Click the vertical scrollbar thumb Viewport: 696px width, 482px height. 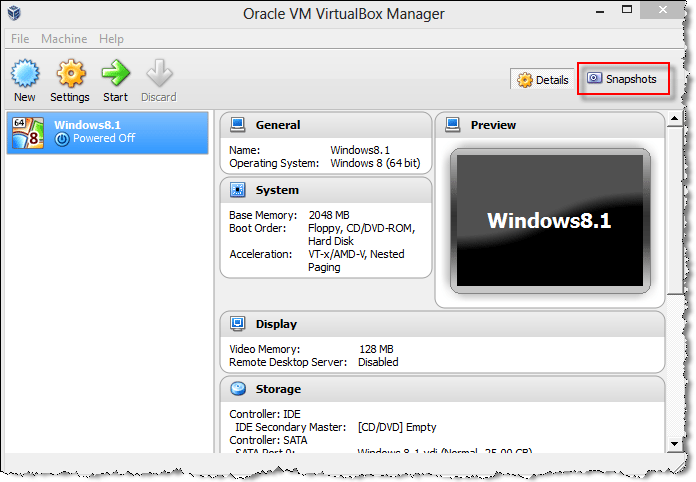pos(675,210)
